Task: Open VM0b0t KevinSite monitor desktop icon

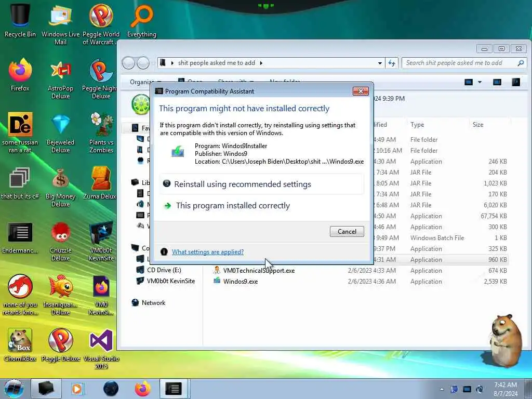Action: (101, 241)
